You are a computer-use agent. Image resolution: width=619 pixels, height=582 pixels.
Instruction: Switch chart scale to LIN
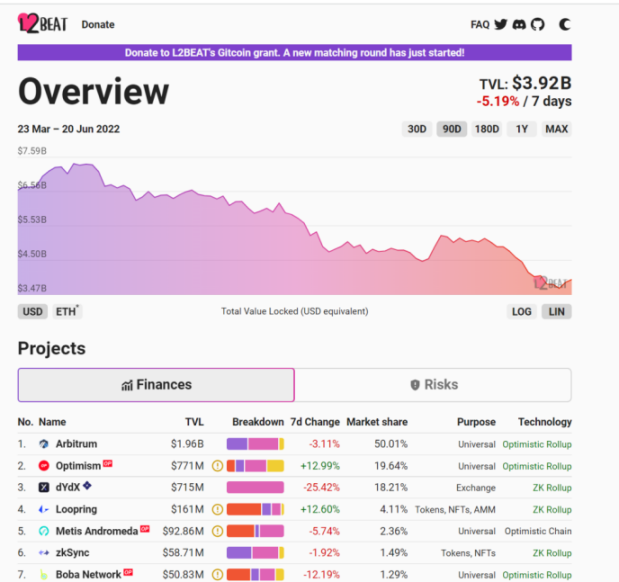(557, 312)
